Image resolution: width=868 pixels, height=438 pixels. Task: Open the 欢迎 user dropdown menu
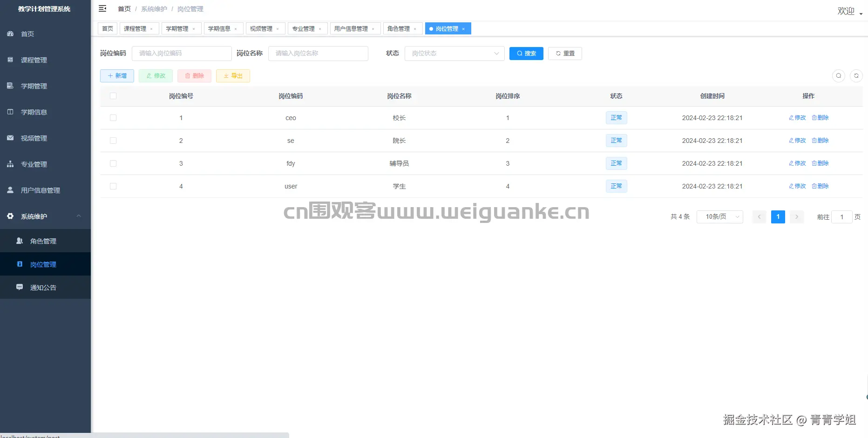[850, 11]
